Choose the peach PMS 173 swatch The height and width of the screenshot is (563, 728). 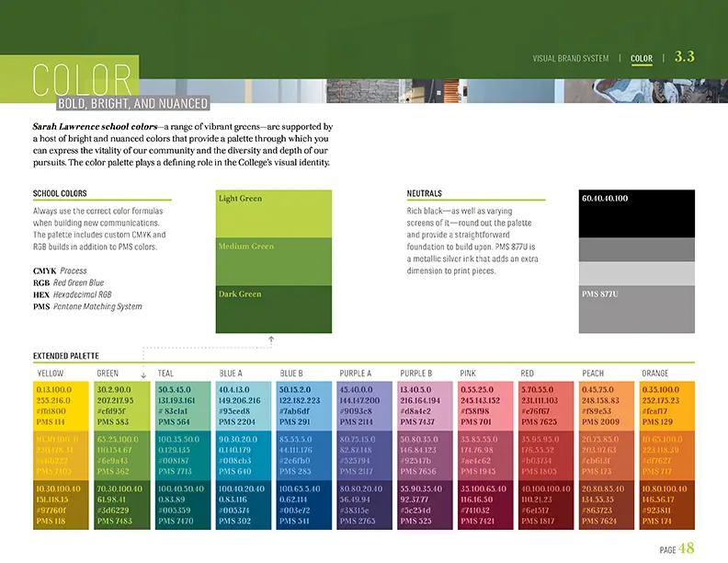click(607, 455)
